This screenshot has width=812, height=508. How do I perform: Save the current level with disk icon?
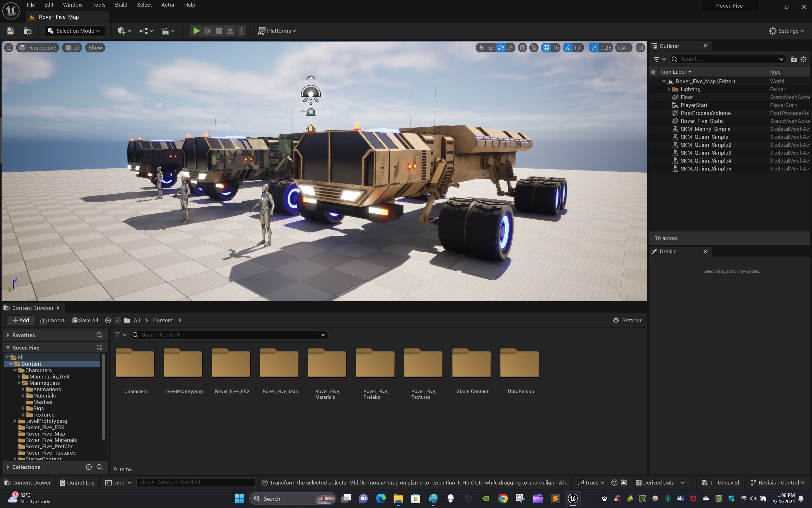tap(10, 31)
